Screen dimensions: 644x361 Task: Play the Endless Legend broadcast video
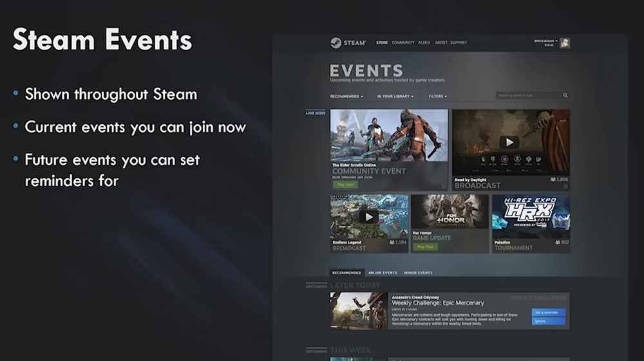(x=368, y=217)
